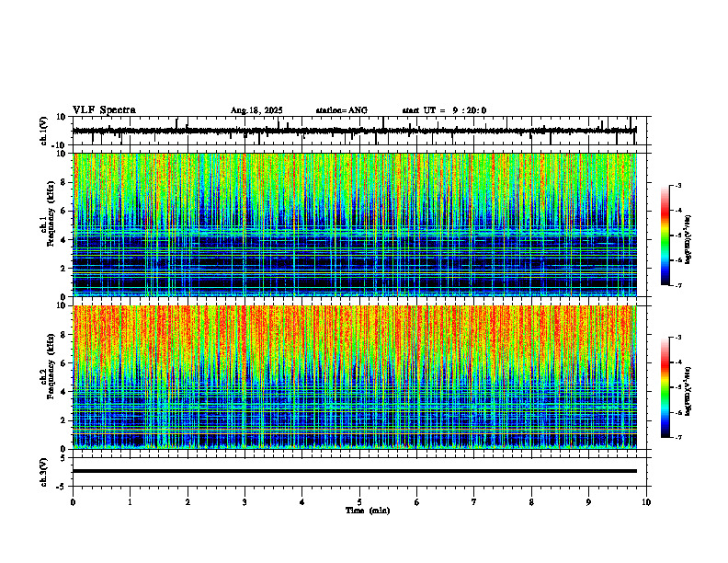728x563 pixels.
Task: Click the ch.1 frequency spectrogram panel
Action: coord(354,224)
